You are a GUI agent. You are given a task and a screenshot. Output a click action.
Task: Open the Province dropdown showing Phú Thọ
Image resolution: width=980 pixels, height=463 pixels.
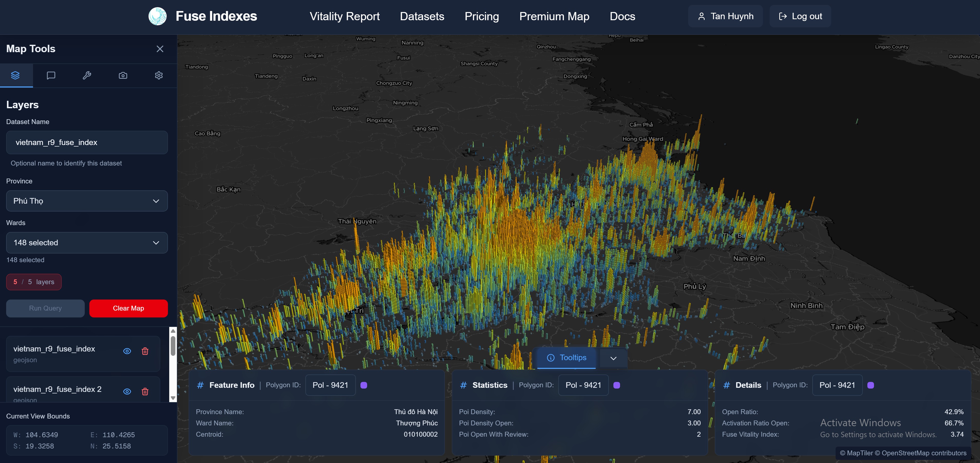pyautogui.click(x=87, y=201)
